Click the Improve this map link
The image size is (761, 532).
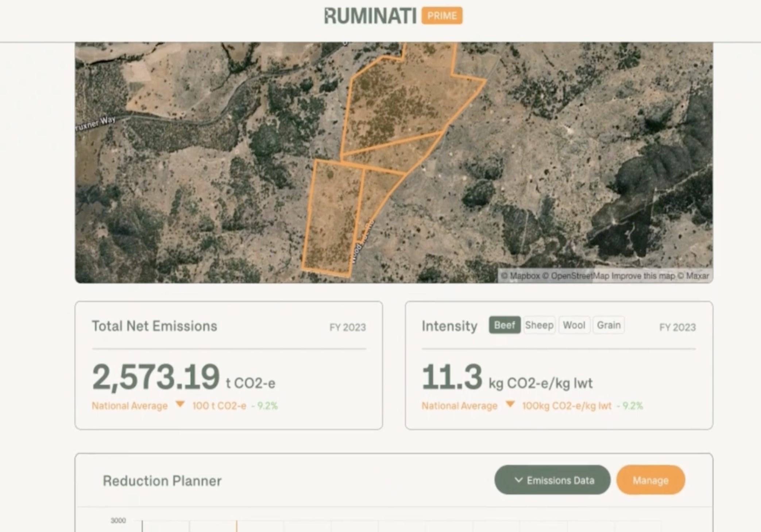(x=643, y=276)
